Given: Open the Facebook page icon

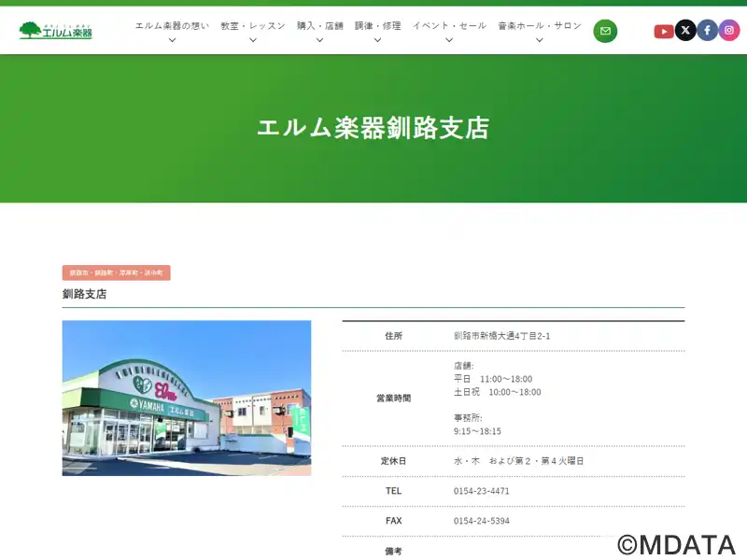Looking at the screenshot, I should point(708,31).
